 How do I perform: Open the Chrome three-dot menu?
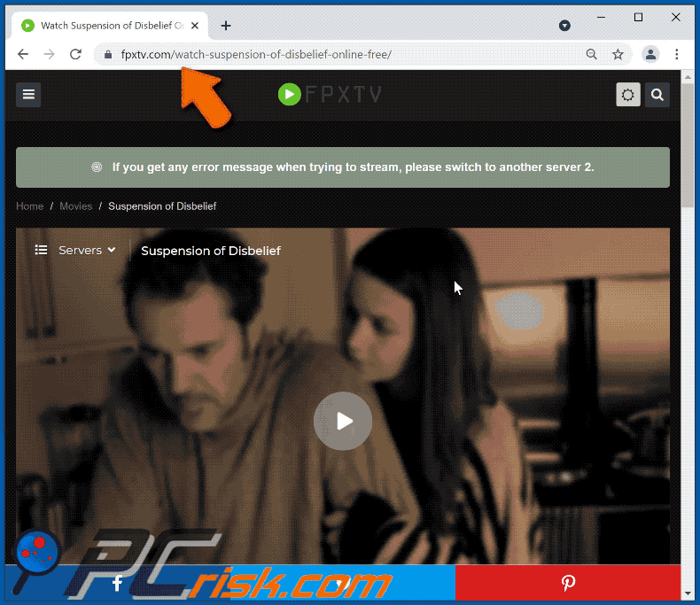pos(677,54)
